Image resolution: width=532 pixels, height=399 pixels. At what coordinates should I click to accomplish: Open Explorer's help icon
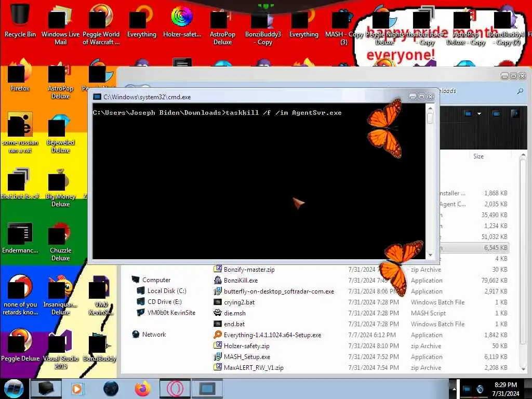click(514, 113)
